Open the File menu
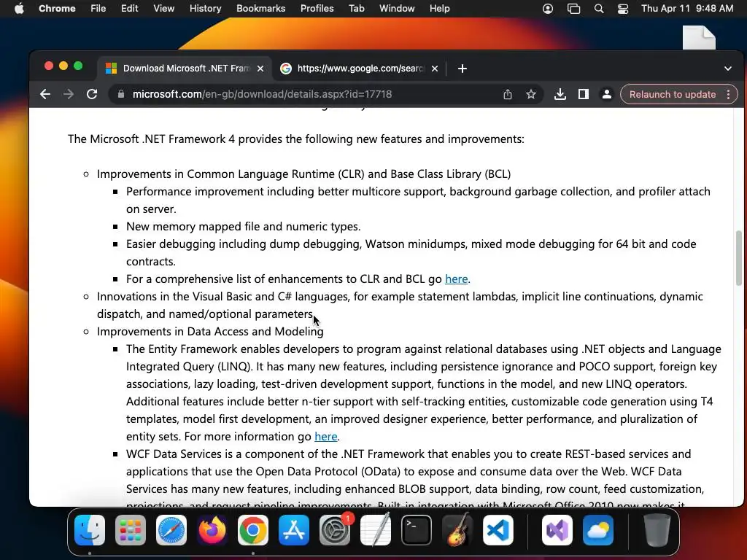This screenshot has height=560, width=747. pyautogui.click(x=98, y=9)
